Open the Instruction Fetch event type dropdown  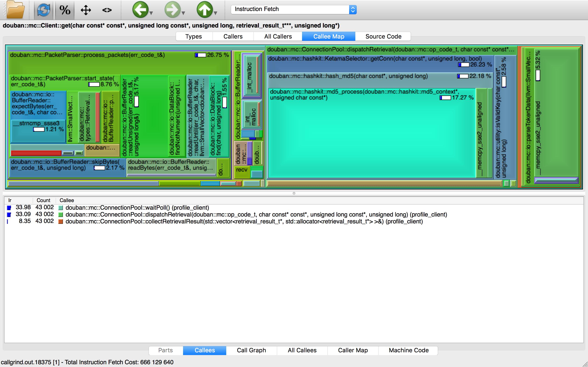pos(353,10)
